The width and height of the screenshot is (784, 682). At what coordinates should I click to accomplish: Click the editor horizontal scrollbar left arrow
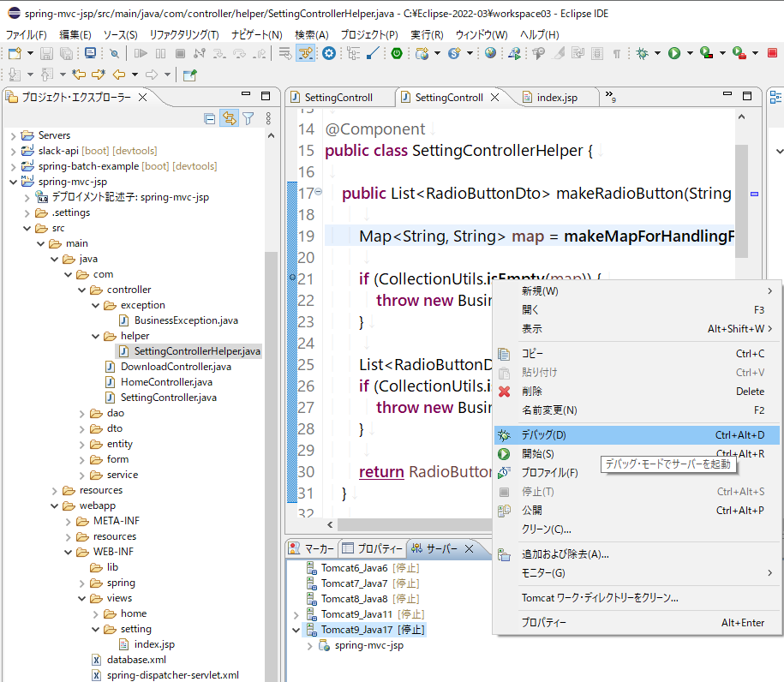[x=330, y=524]
